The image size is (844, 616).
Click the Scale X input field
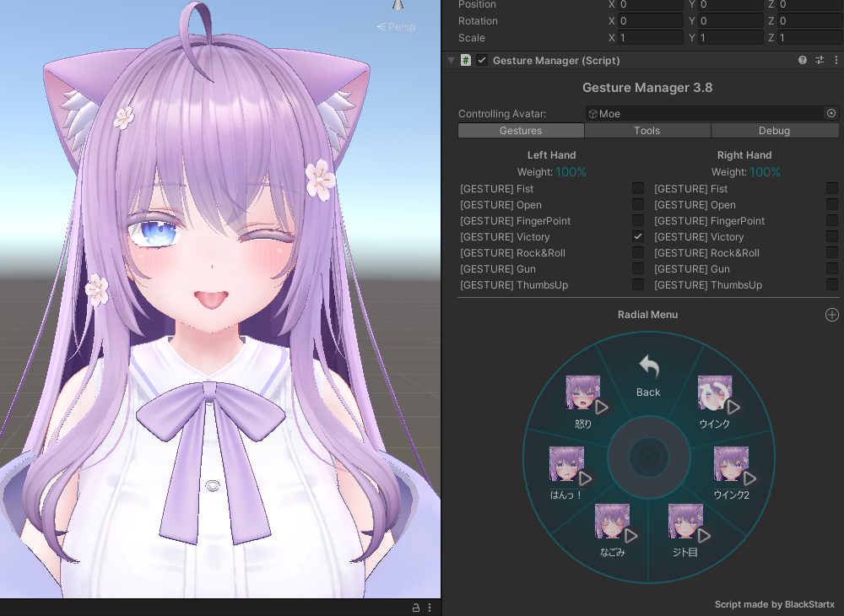pos(651,38)
